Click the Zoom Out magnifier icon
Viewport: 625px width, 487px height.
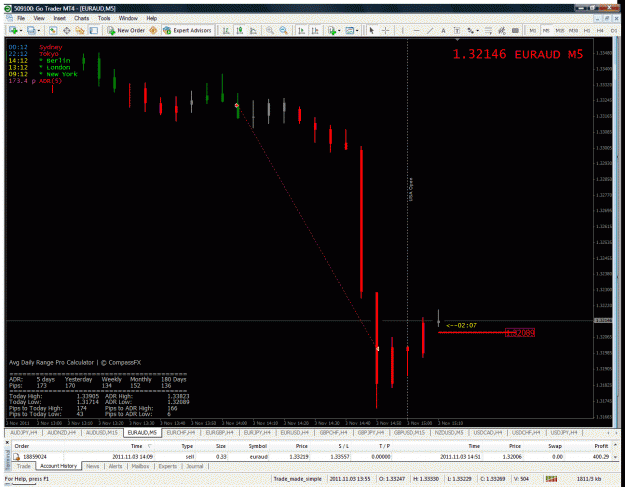point(283,30)
